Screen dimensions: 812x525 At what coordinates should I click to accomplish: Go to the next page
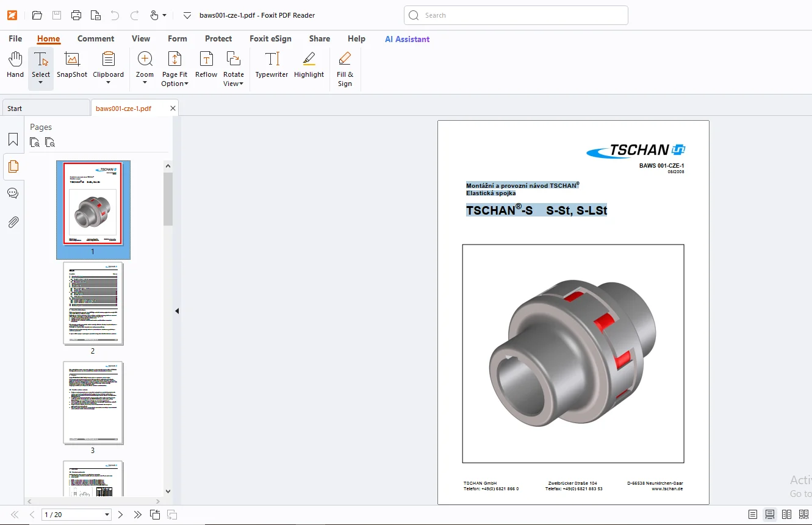point(120,515)
